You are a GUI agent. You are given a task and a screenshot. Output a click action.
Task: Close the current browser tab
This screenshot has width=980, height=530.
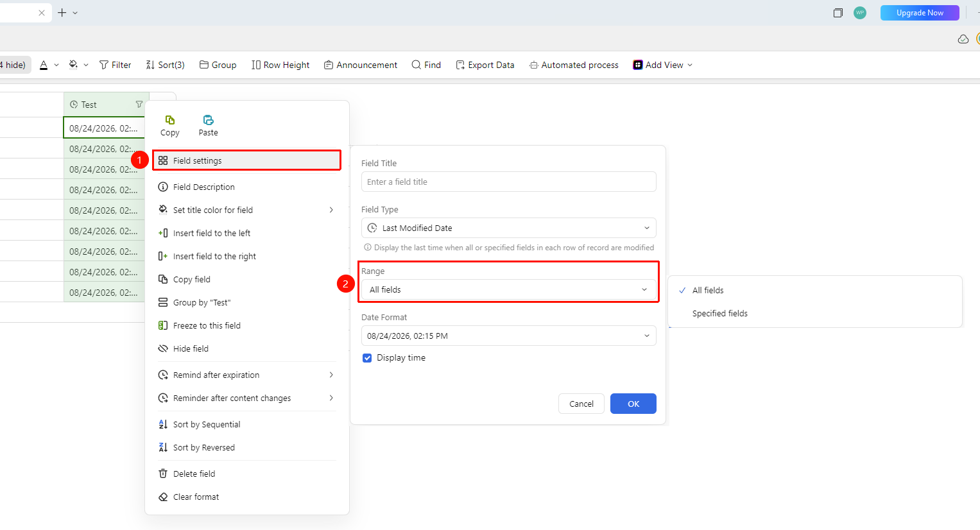42,13
